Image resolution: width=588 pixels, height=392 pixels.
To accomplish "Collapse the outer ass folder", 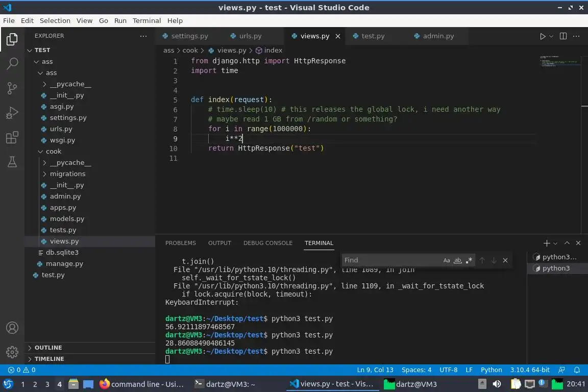I will click(36, 62).
